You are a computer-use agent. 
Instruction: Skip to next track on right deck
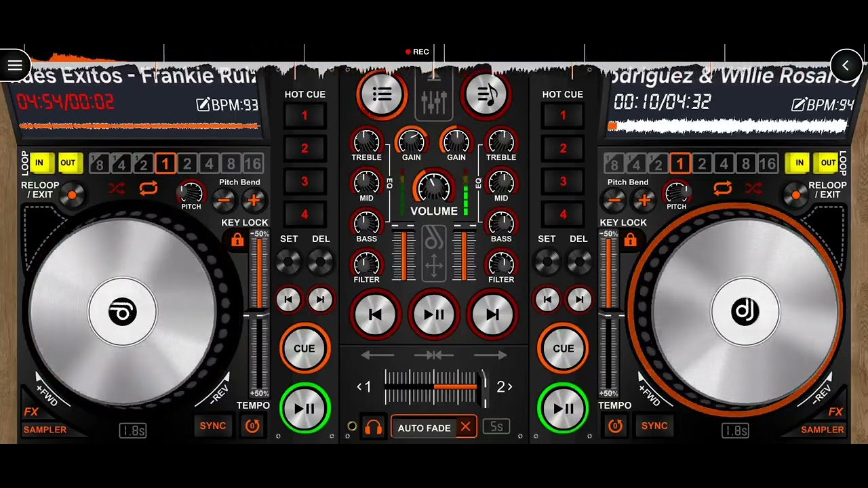click(578, 300)
